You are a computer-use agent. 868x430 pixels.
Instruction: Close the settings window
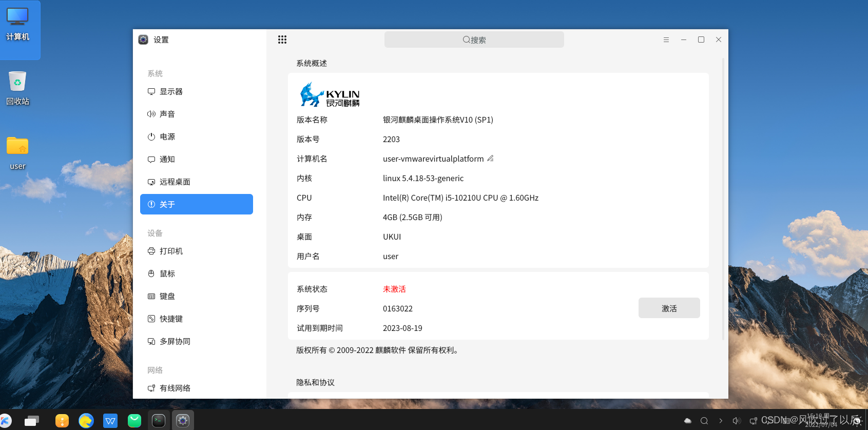click(719, 40)
